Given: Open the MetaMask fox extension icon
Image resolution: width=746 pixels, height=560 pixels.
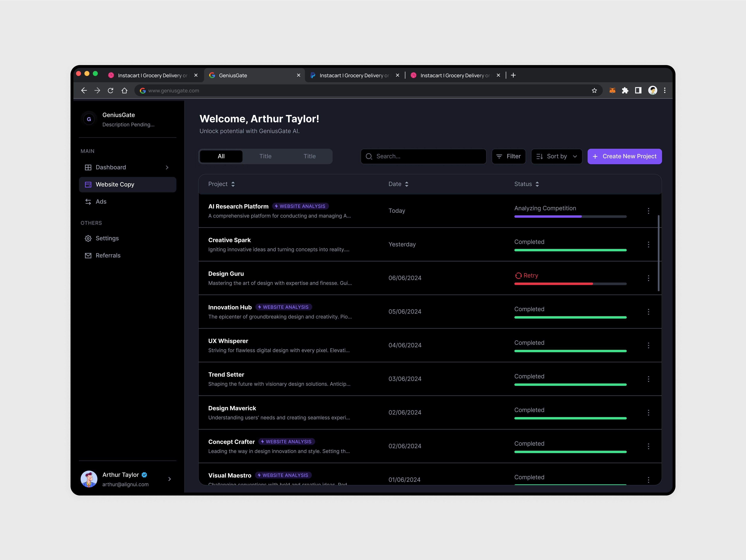Looking at the screenshot, I should (612, 90).
